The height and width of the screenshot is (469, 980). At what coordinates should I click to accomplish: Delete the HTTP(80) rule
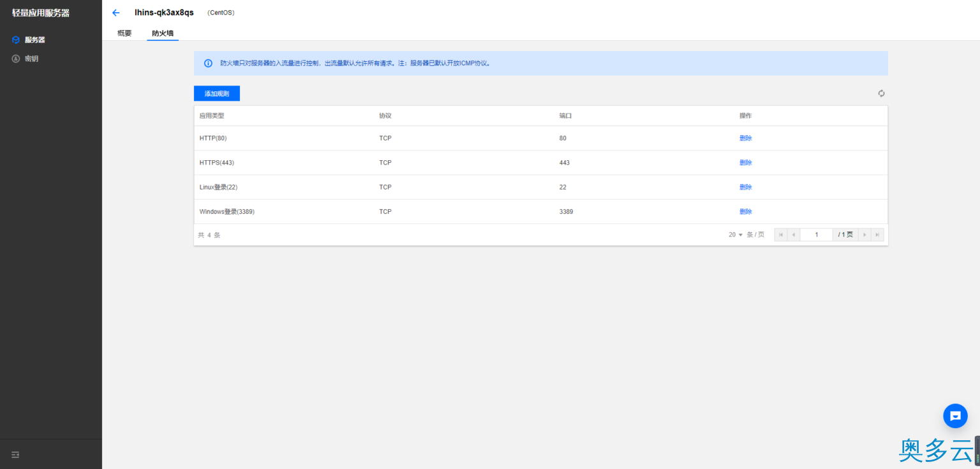(746, 138)
